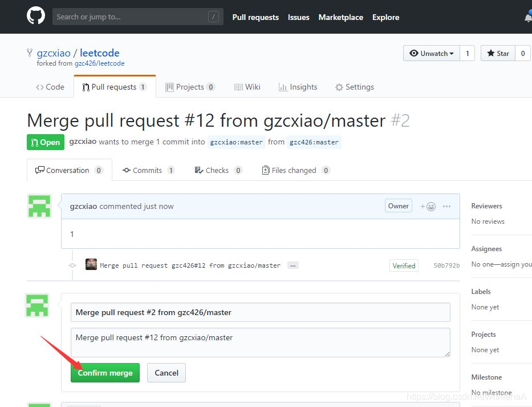Image resolution: width=532 pixels, height=407 pixels.
Task: Click the Projects board icon
Action: (169, 87)
